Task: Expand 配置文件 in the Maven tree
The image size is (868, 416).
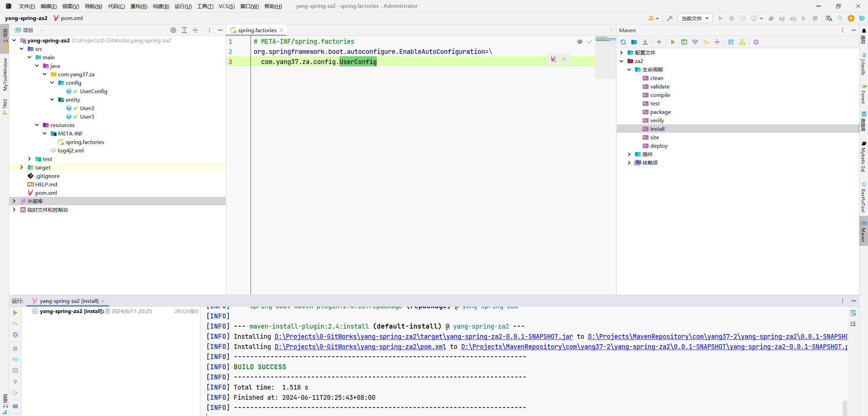Action: 621,53
